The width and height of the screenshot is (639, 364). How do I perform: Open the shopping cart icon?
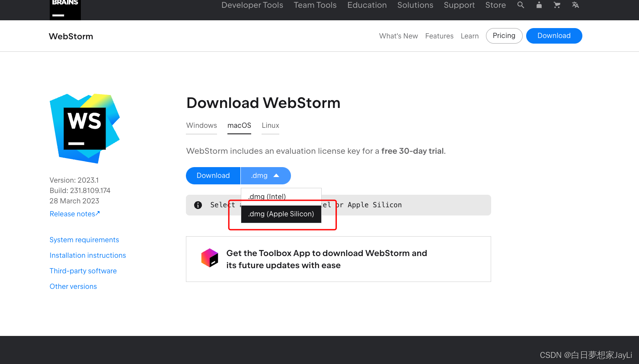coord(557,5)
